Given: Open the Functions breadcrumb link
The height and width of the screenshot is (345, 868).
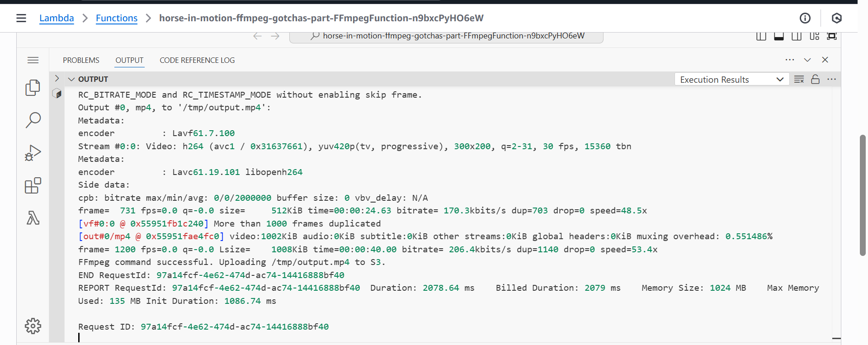Looking at the screenshot, I should click(x=117, y=18).
